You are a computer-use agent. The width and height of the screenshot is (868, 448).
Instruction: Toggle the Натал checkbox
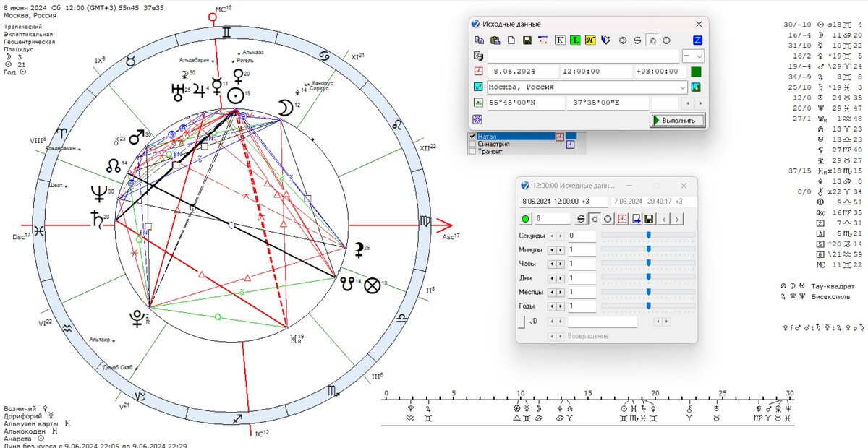click(x=472, y=136)
